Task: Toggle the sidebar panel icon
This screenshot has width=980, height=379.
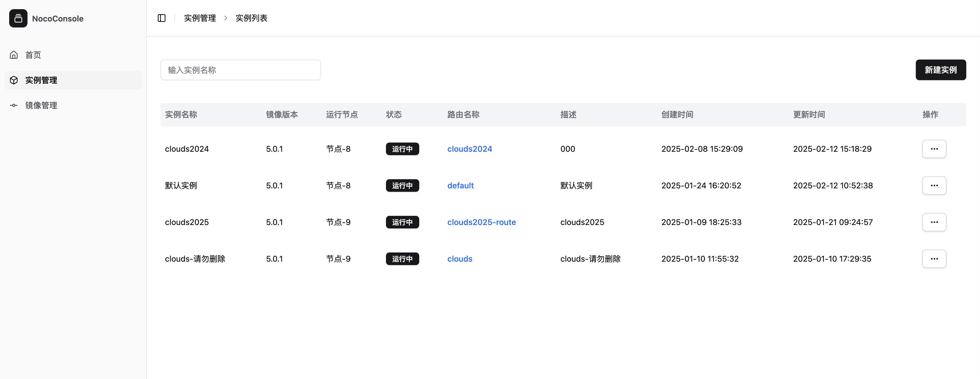Action: point(161,18)
